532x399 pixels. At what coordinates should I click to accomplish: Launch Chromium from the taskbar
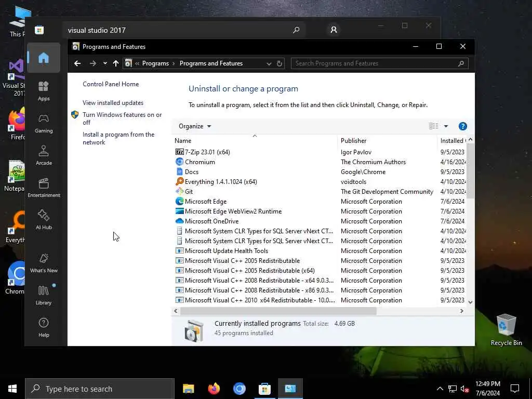click(239, 389)
